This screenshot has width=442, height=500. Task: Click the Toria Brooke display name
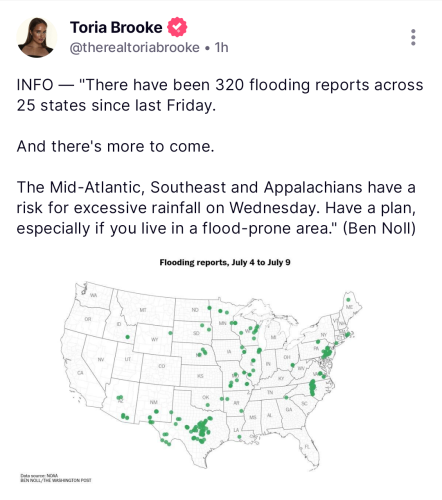click(116, 27)
